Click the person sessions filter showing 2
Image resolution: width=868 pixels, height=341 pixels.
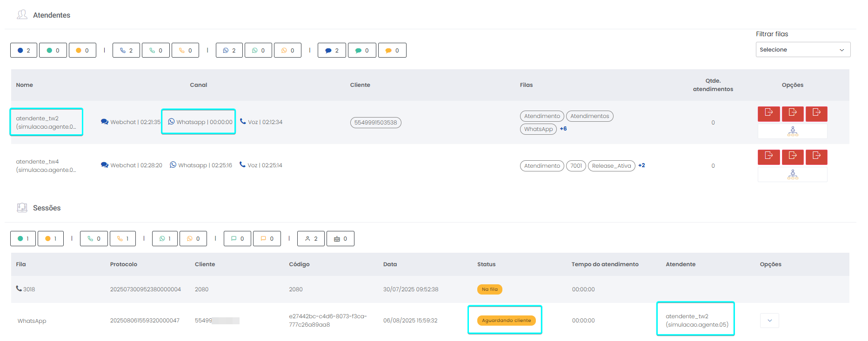(x=311, y=239)
